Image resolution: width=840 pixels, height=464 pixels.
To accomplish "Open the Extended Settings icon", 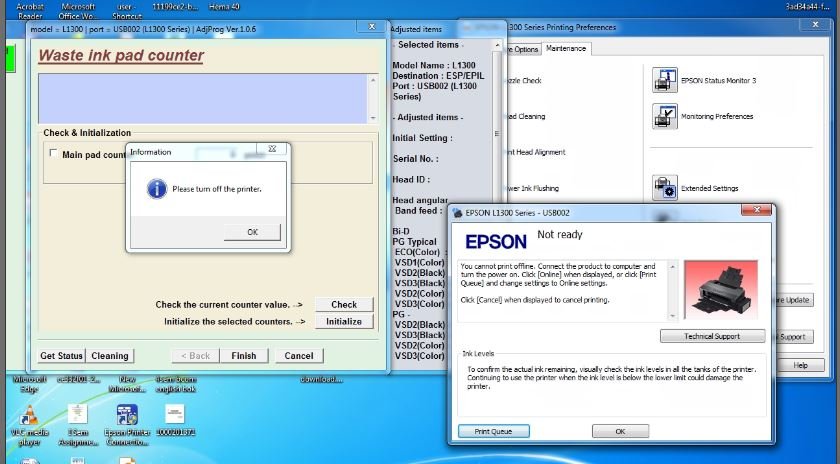I will [665, 188].
